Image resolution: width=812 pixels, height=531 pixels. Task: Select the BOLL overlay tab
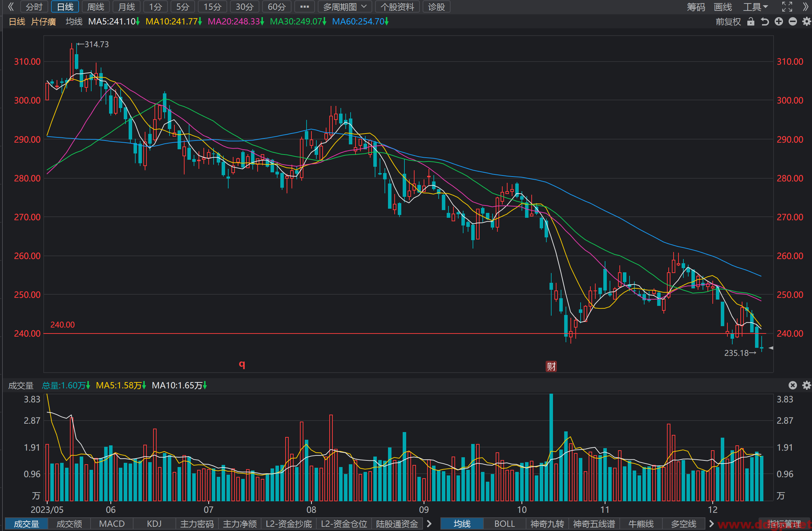coord(504,524)
